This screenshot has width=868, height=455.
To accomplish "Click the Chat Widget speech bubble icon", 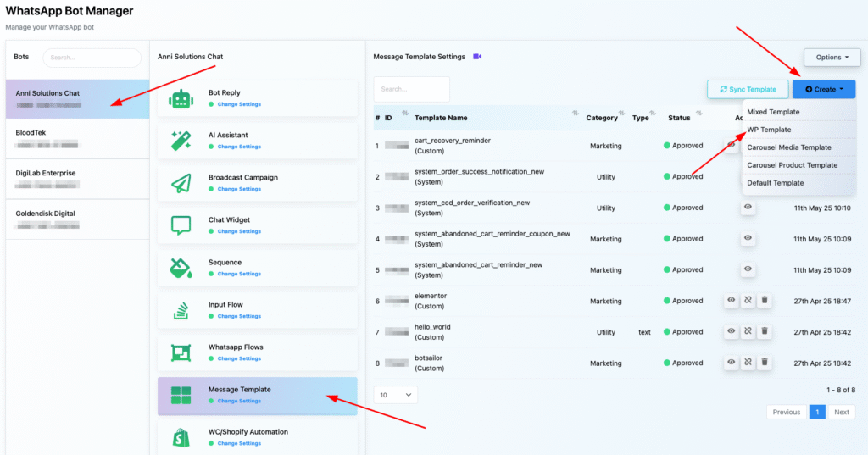I will point(181,225).
